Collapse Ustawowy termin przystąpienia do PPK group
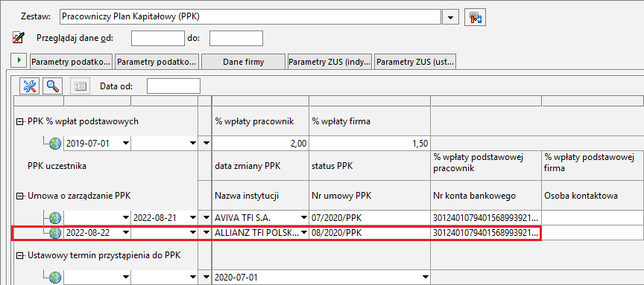Screen dimensions: 644x285 19,255
